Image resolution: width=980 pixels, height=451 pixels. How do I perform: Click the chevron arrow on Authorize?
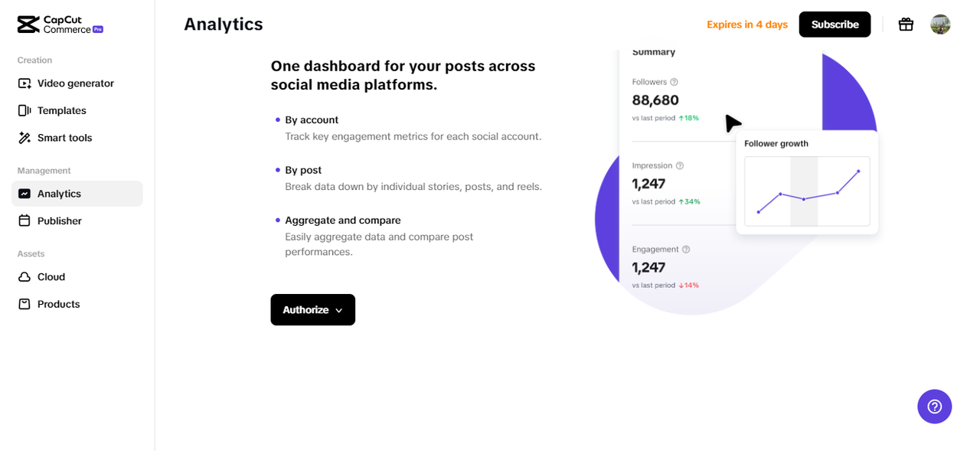pos(339,310)
